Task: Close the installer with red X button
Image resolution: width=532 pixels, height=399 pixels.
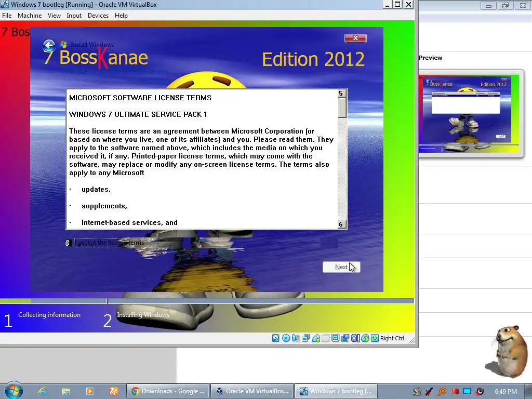Action: pyautogui.click(x=355, y=38)
